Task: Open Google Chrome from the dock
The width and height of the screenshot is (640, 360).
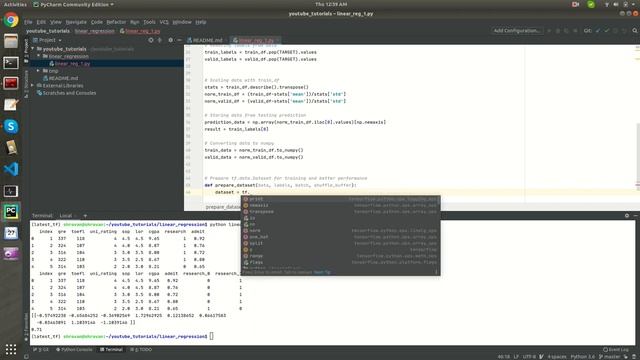Action: [x=11, y=20]
